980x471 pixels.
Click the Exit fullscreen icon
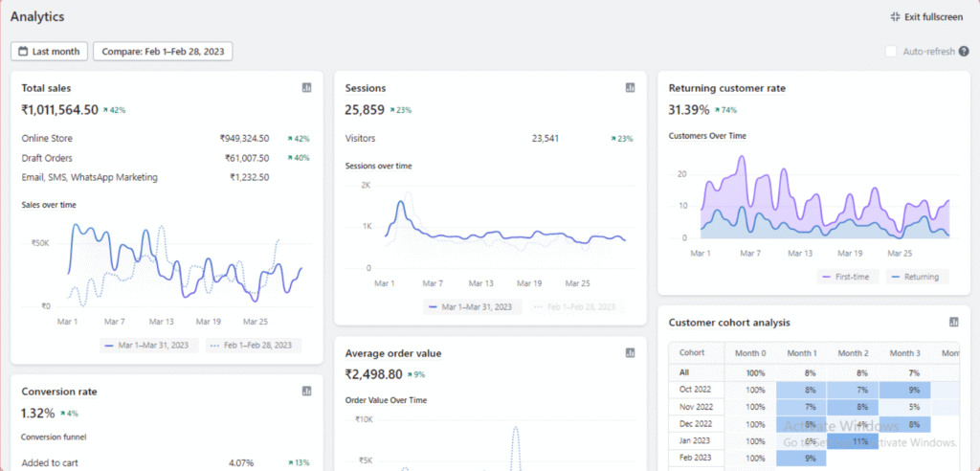pyautogui.click(x=895, y=16)
